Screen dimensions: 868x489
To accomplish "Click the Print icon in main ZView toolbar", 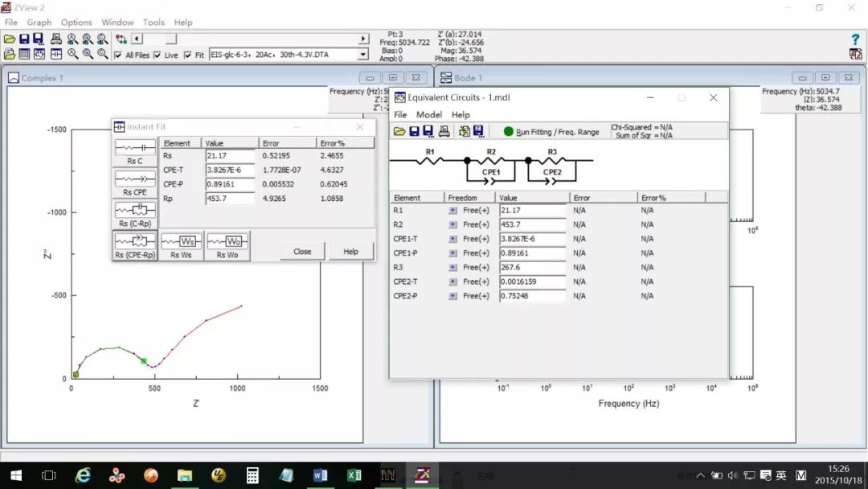I will 56,39.
